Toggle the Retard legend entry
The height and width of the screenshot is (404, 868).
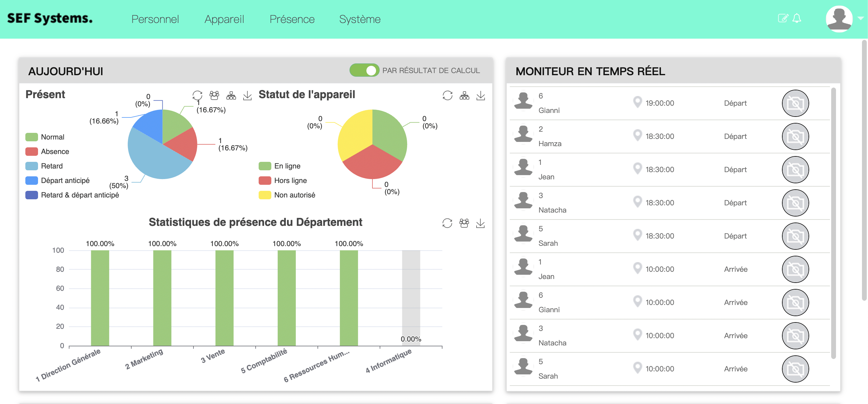click(x=52, y=165)
